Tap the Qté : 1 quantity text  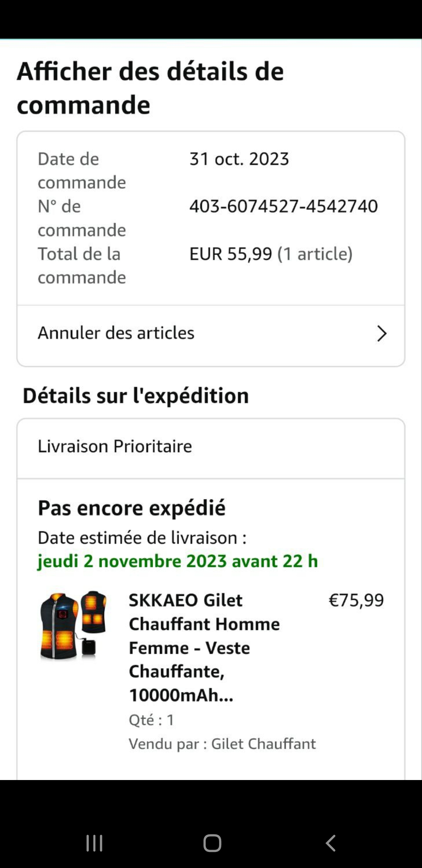(x=152, y=720)
